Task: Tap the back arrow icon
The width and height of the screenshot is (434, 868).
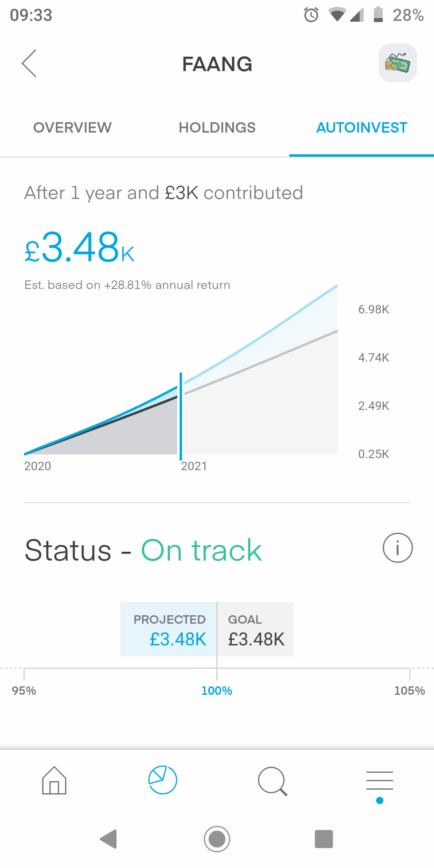Action: coord(29,63)
